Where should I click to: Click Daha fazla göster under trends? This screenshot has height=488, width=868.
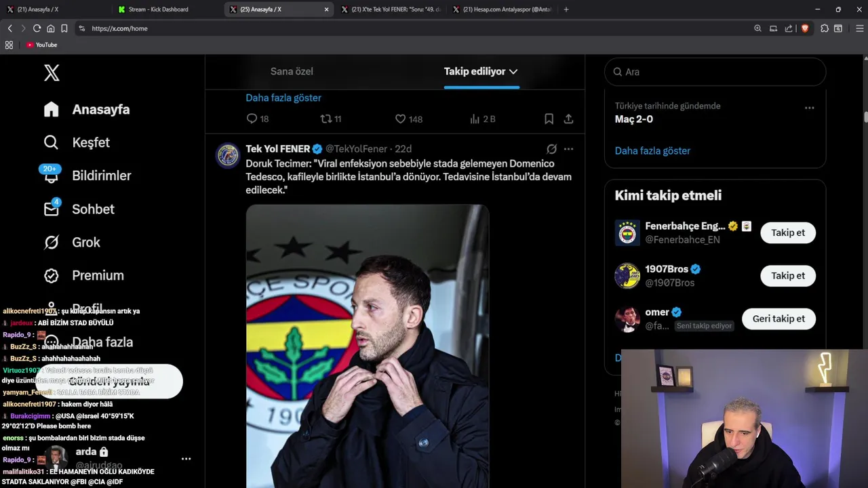point(652,150)
